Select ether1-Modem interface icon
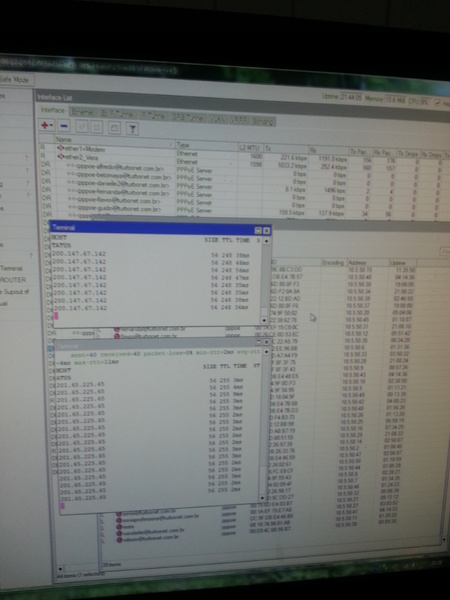 [60, 148]
